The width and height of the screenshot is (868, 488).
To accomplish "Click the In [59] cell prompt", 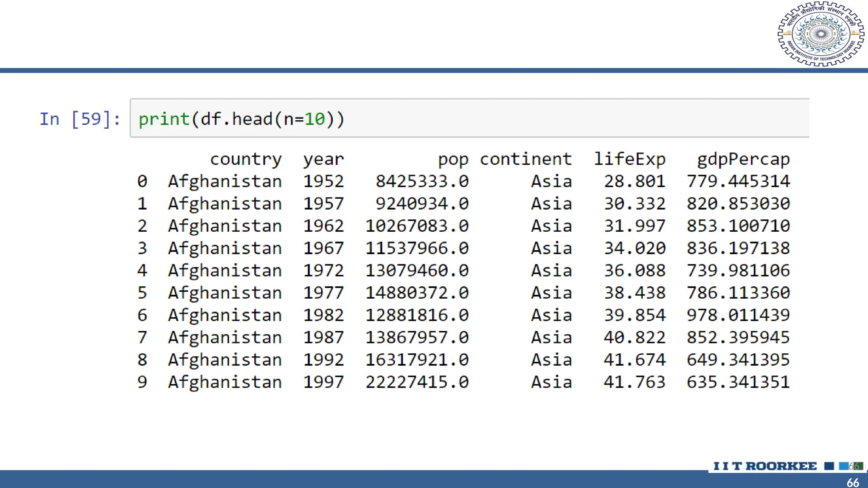I will click(80, 119).
